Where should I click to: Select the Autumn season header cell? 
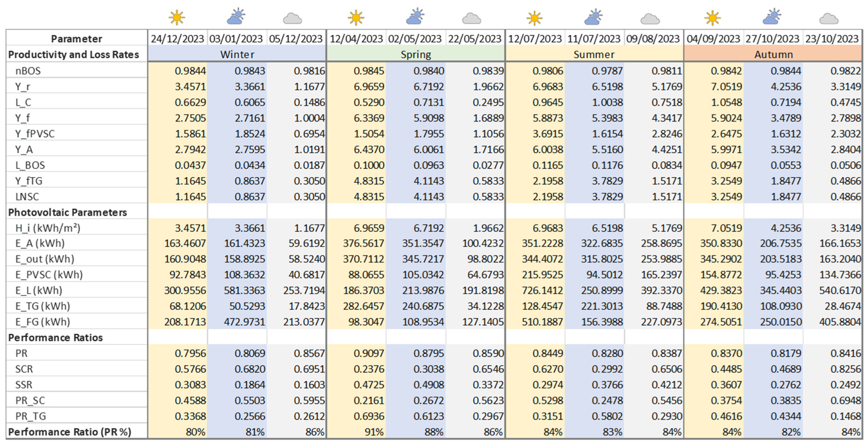[773, 54]
